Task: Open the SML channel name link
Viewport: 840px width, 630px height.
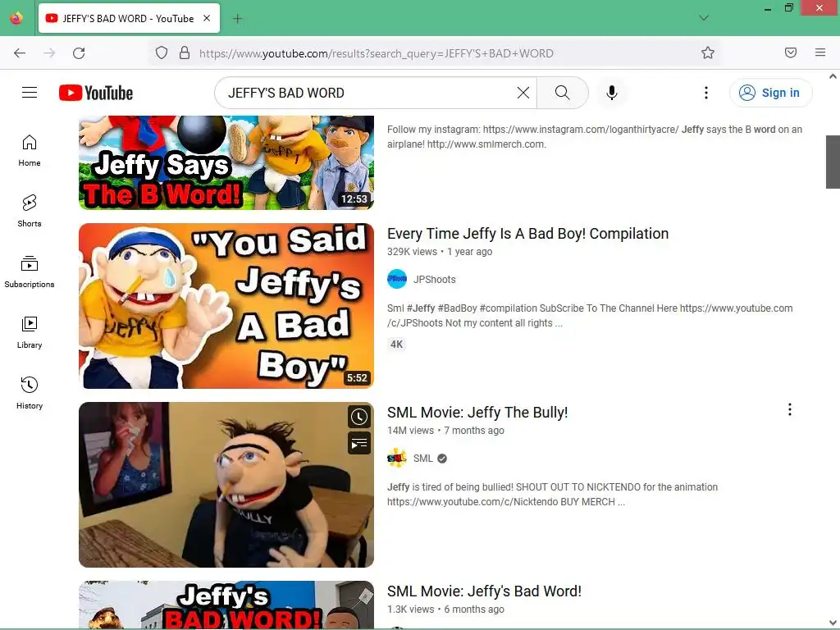Action: point(422,459)
